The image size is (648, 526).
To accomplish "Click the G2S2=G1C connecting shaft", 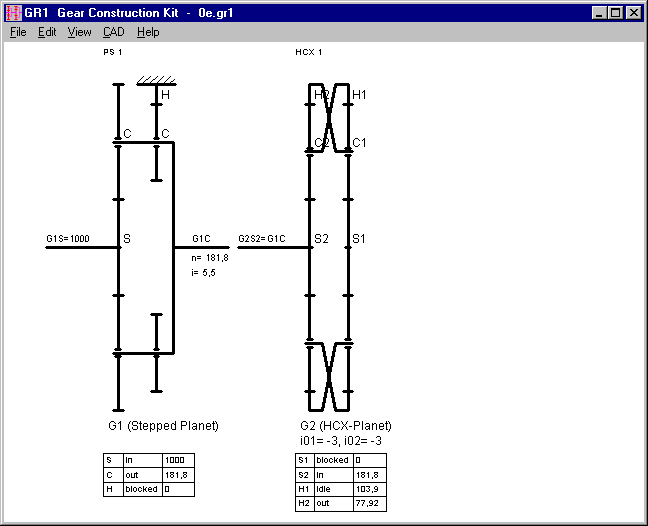I will pyautogui.click(x=274, y=247).
